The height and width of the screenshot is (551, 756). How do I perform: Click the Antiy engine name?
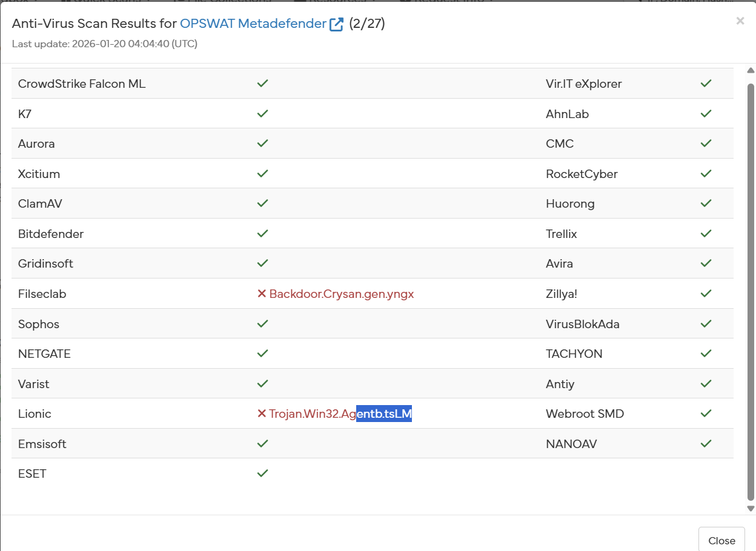pyautogui.click(x=560, y=384)
